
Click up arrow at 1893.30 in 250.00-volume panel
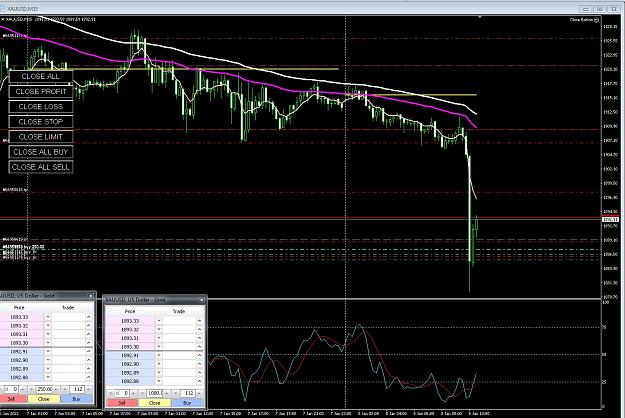point(88,343)
